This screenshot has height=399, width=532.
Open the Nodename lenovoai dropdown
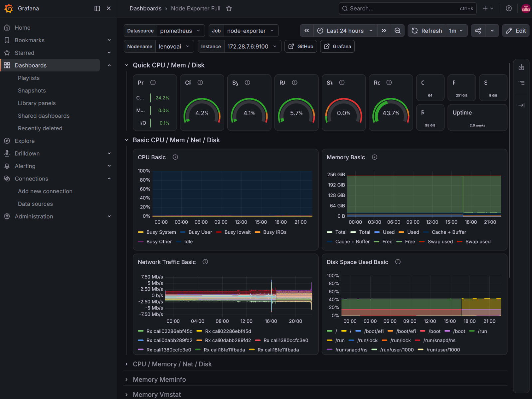pos(175,47)
